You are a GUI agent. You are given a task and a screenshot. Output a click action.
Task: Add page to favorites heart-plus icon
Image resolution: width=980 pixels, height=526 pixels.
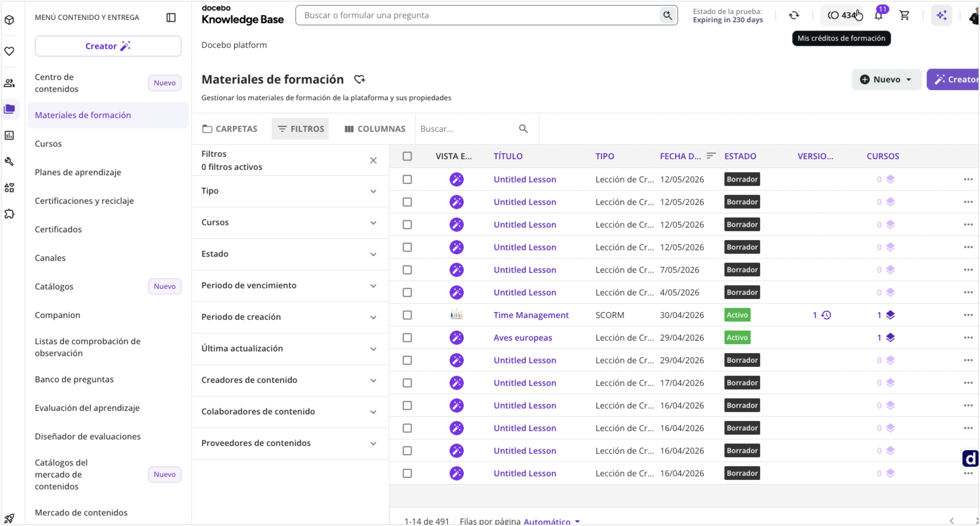pos(360,79)
